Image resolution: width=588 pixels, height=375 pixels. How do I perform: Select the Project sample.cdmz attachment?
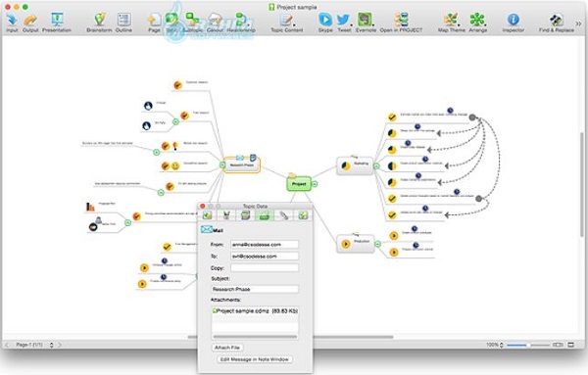pyautogui.click(x=255, y=311)
